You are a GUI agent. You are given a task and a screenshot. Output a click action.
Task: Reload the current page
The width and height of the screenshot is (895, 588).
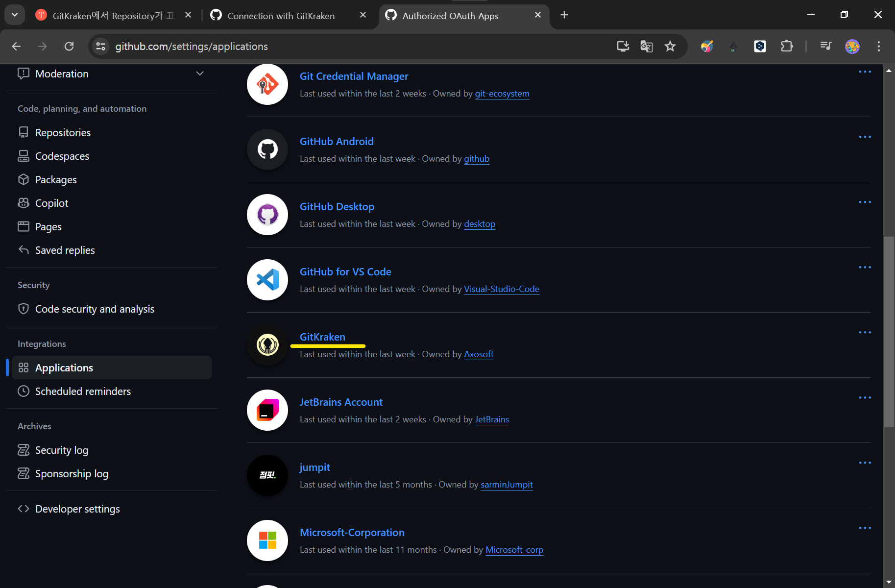[69, 46]
